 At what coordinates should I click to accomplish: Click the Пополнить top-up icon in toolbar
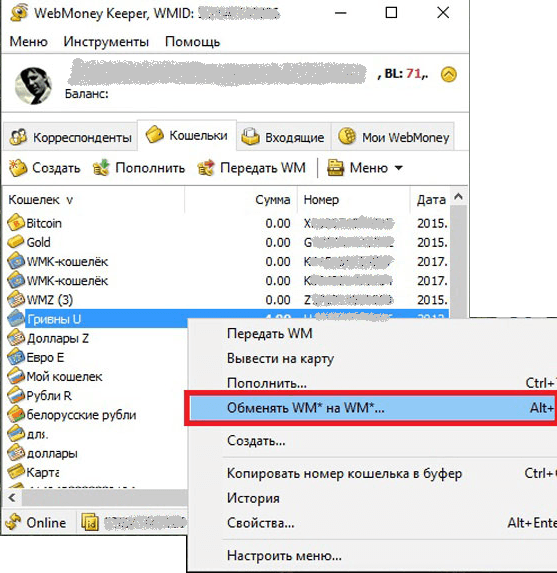(101, 168)
